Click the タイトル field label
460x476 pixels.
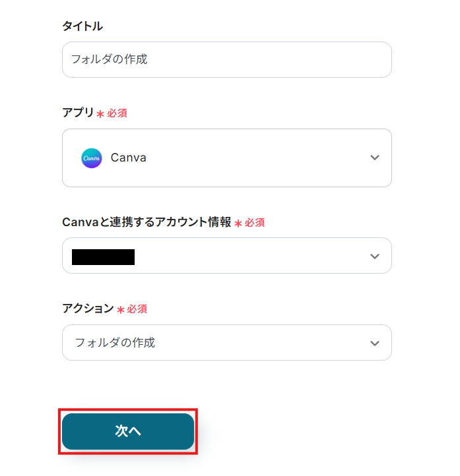pyautogui.click(x=82, y=26)
